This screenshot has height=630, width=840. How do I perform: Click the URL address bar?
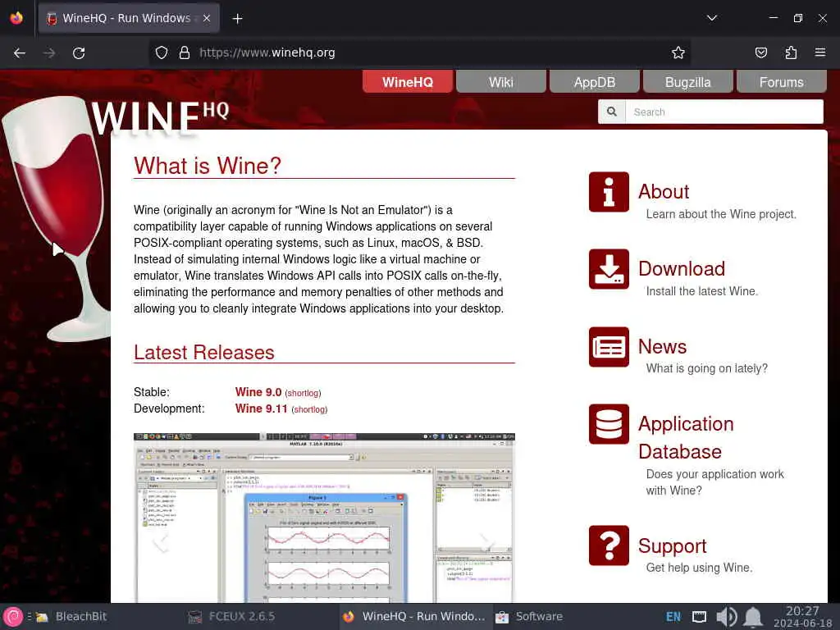point(419,52)
